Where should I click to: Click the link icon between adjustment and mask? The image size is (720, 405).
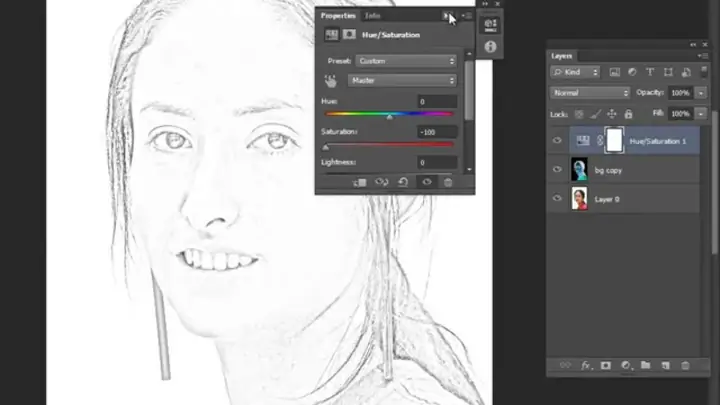600,141
